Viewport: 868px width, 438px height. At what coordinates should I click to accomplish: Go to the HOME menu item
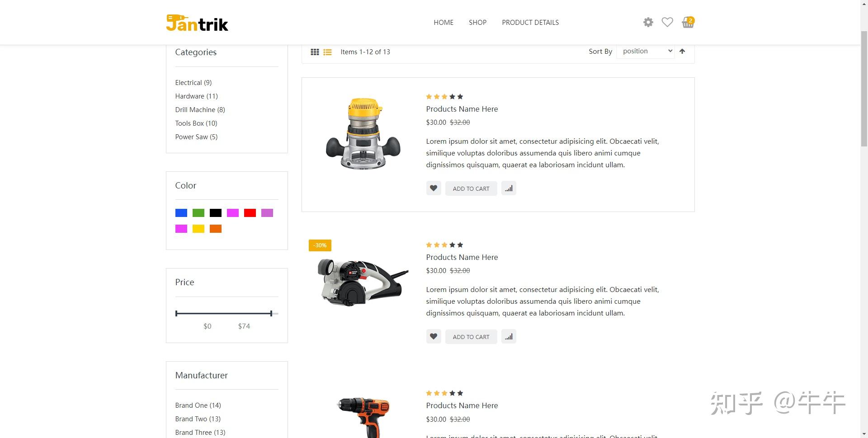[x=443, y=23]
